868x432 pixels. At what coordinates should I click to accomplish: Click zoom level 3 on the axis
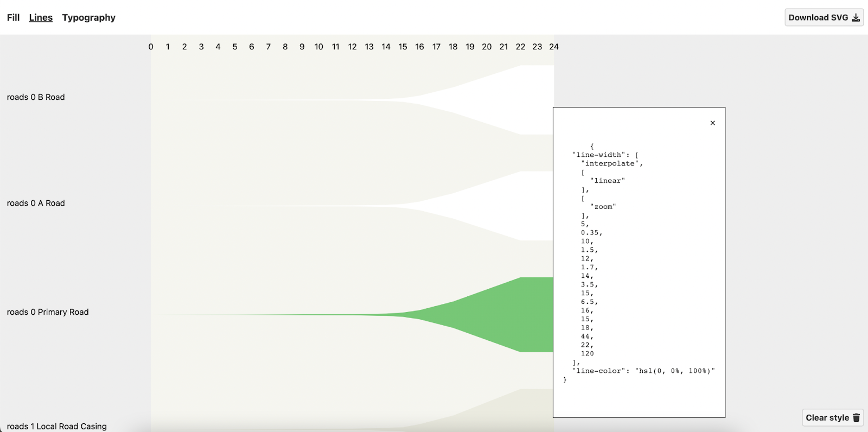tap(201, 47)
